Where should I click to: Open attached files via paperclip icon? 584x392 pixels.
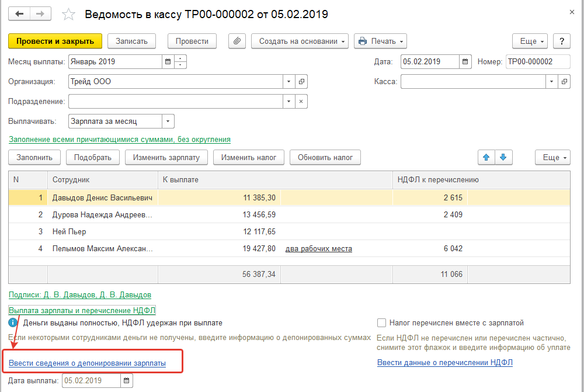[x=237, y=41]
